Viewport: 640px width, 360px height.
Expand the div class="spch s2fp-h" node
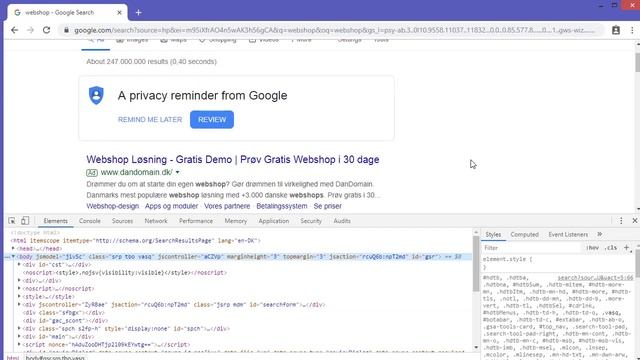coord(19,328)
